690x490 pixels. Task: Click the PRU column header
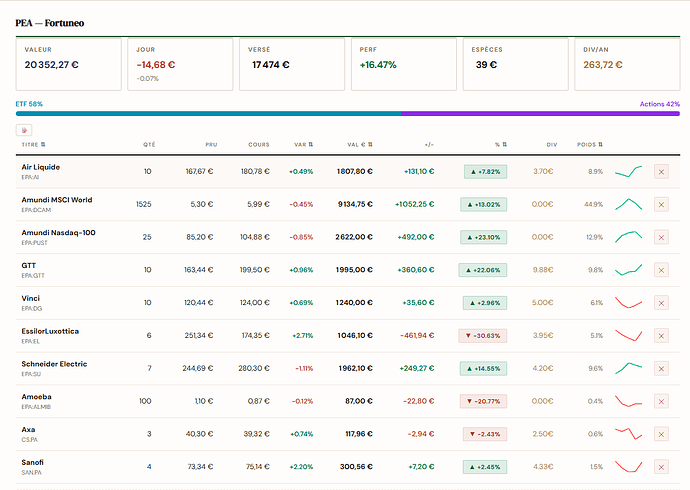(211, 144)
